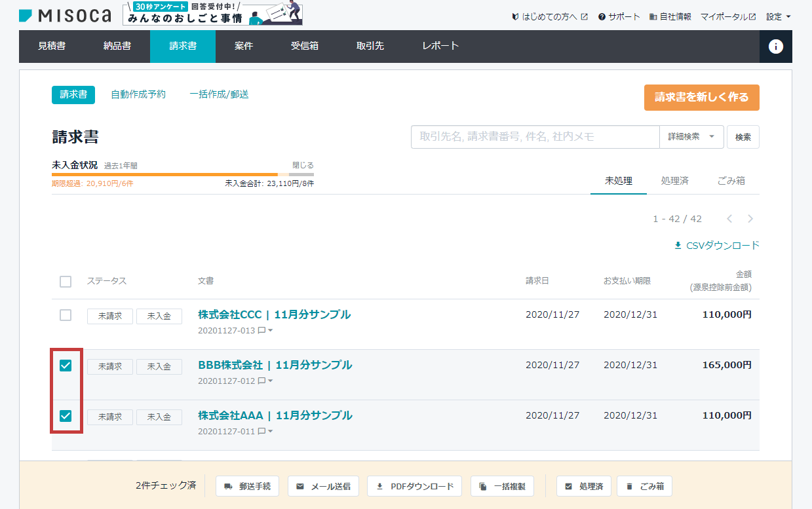The width and height of the screenshot is (812, 509).
Task: Click 未入金 status badge for 株式会社AAA
Action: [159, 417]
